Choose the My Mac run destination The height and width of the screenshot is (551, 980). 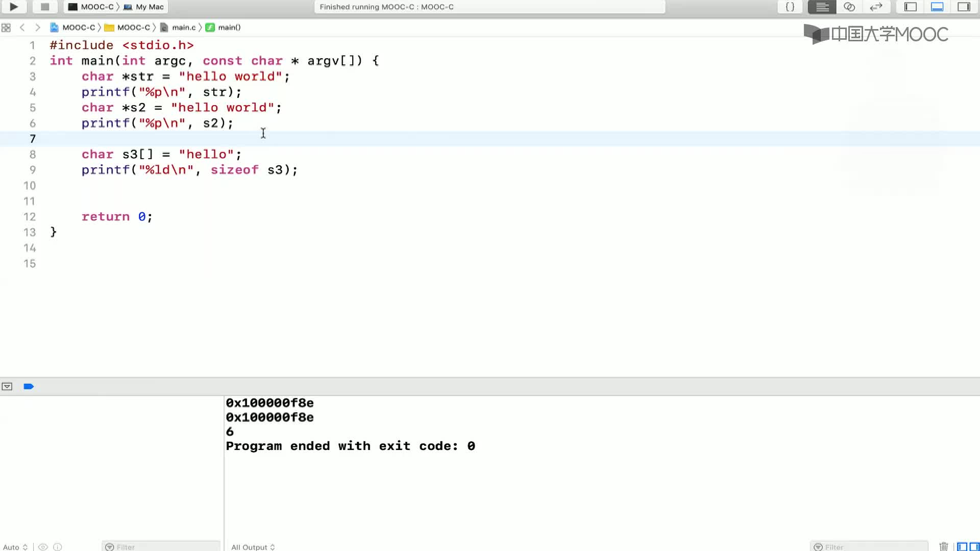pyautogui.click(x=143, y=7)
